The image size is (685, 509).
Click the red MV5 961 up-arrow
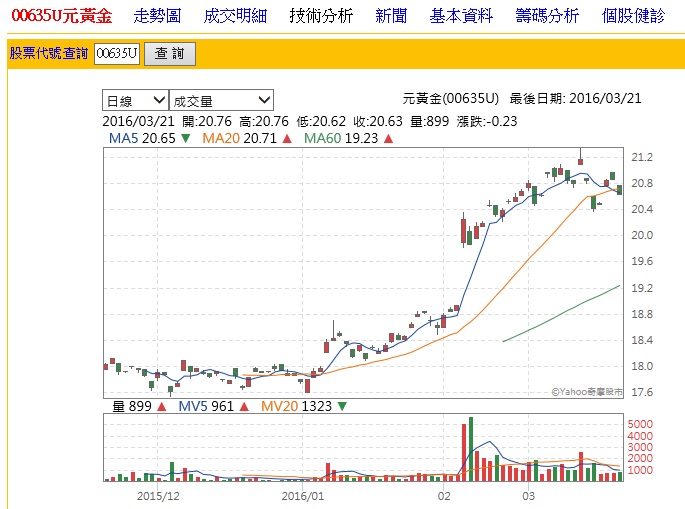pyautogui.click(x=244, y=407)
